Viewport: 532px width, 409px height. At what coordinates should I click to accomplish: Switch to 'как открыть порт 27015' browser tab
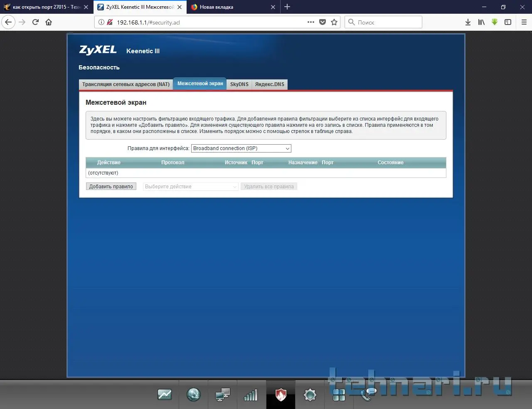46,7
